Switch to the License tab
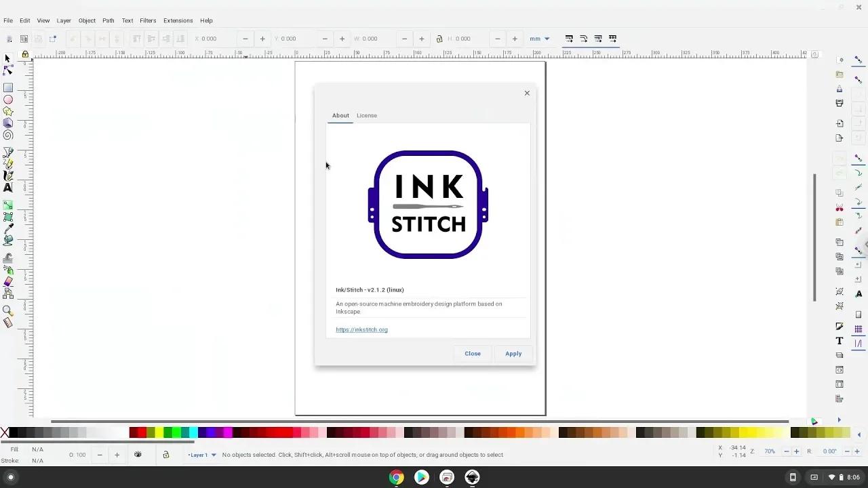This screenshot has height=488, width=868. tap(366, 115)
